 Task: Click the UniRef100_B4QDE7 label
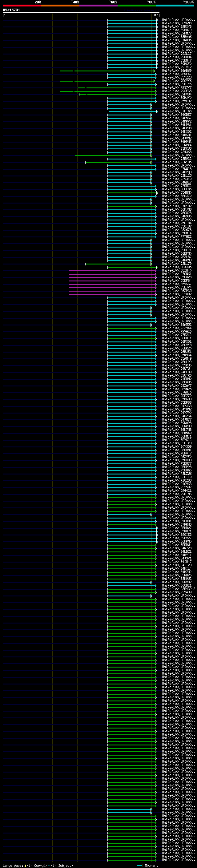point(177,115)
